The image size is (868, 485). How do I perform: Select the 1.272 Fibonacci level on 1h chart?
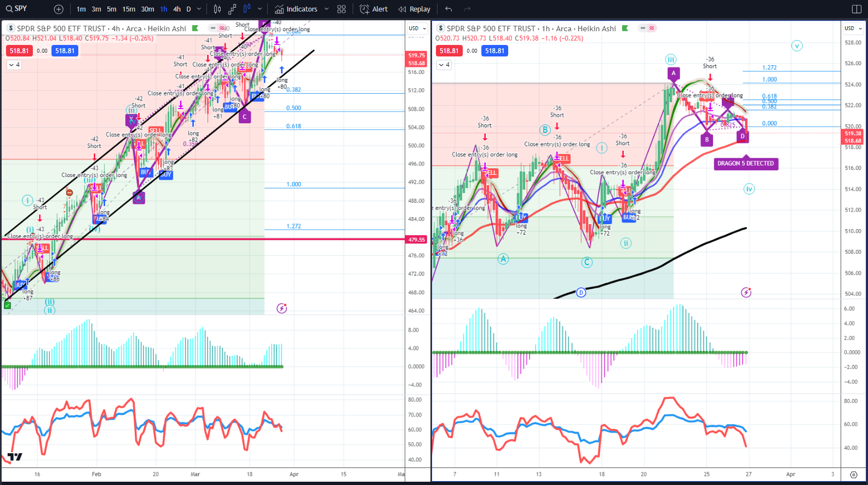pyautogui.click(x=769, y=68)
